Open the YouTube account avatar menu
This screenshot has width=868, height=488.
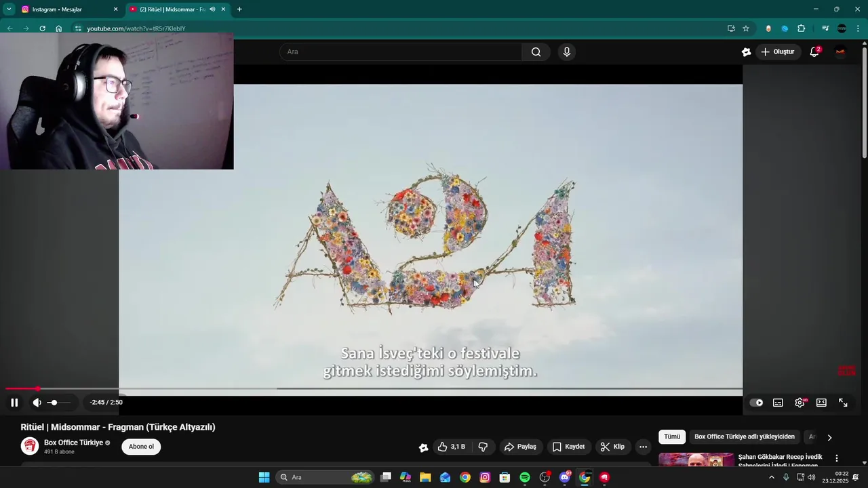tap(841, 52)
